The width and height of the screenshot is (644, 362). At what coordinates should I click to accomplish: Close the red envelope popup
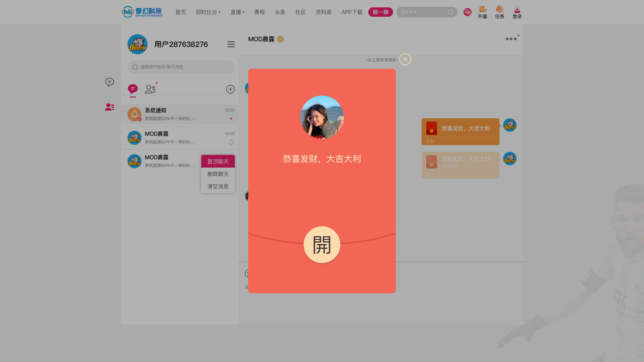coord(405,59)
